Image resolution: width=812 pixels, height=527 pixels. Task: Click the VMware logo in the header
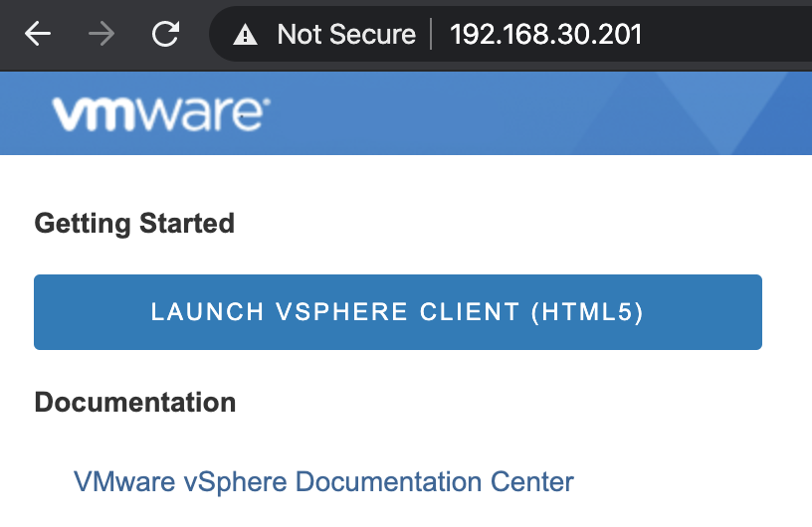point(161,113)
